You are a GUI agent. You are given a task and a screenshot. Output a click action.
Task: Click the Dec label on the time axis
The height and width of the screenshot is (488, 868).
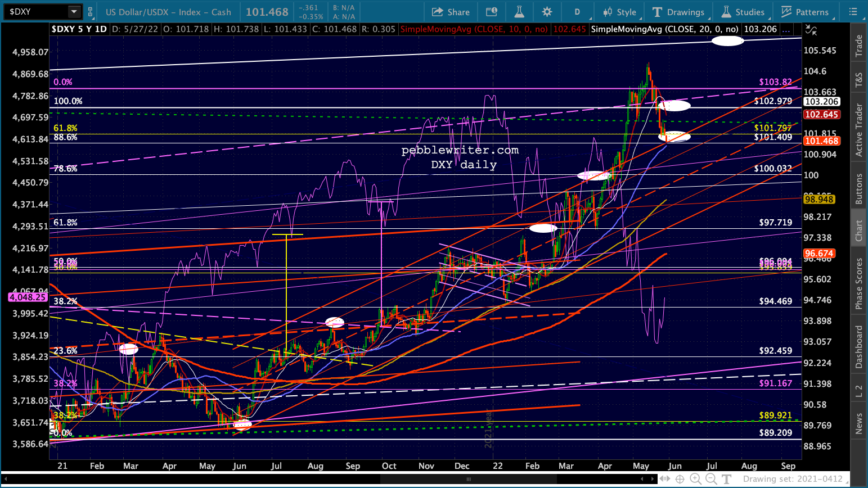point(462,466)
